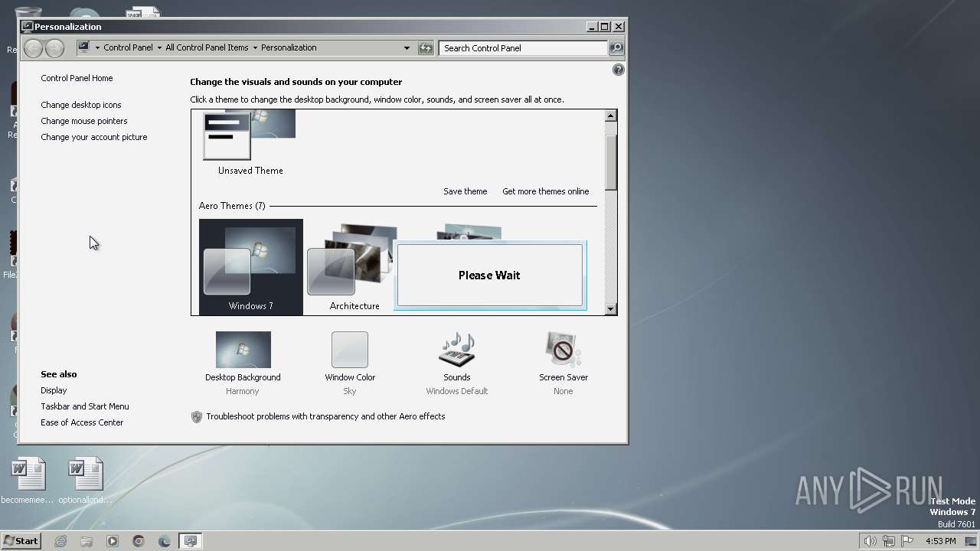
Task: Click Control Panel in breadcrumb
Action: [128, 47]
